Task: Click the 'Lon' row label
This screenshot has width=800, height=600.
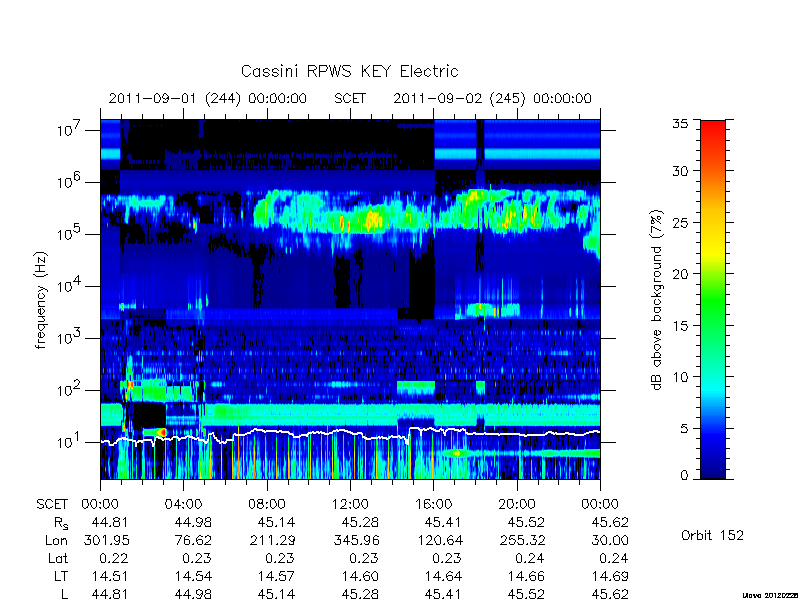Action: point(57,540)
